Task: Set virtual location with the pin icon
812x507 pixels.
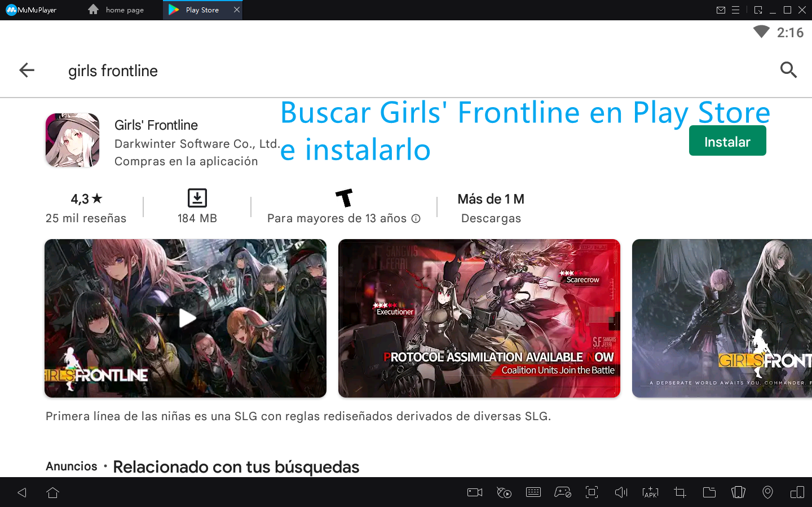Action: point(767,492)
